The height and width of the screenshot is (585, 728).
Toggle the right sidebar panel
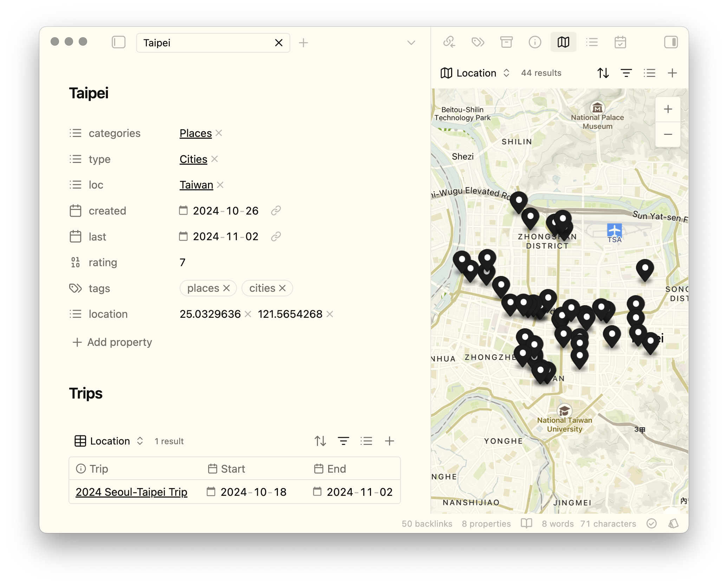(x=671, y=42)
